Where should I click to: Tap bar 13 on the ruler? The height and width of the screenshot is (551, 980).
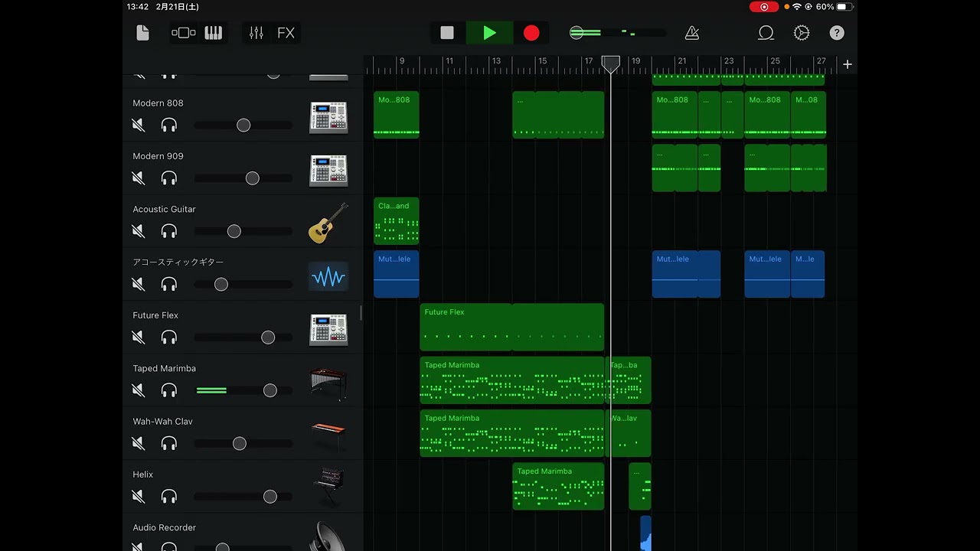[496, 61]
